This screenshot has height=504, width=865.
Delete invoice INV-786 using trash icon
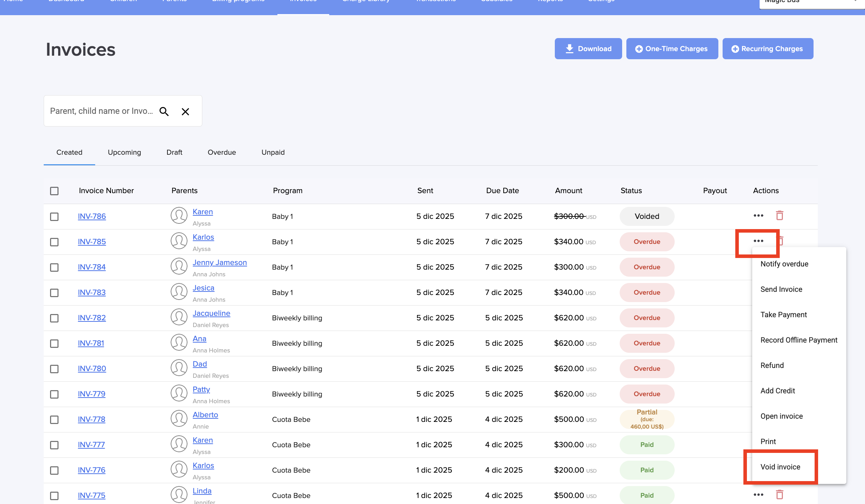779,215
